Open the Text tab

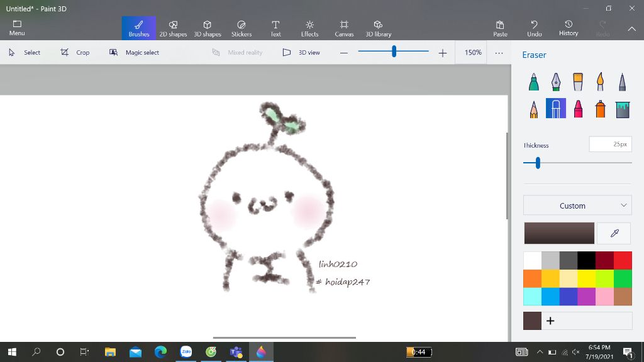tap(275, 28)
